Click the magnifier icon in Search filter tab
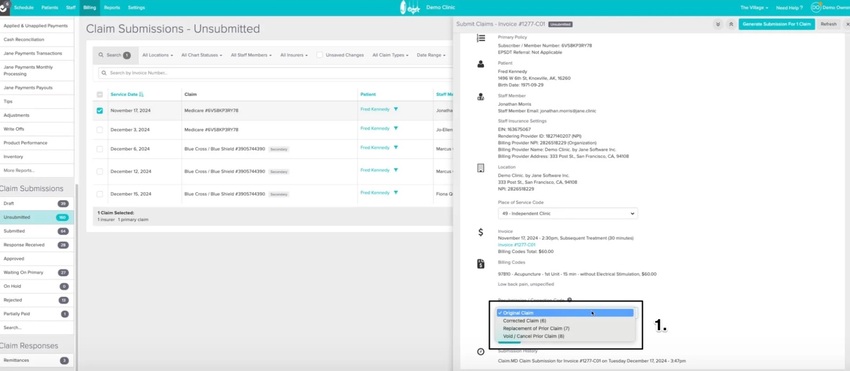 (101, 55)
